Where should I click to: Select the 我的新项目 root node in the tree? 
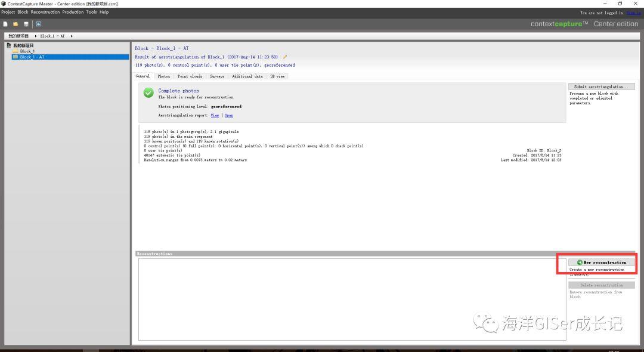pos(23,45)
